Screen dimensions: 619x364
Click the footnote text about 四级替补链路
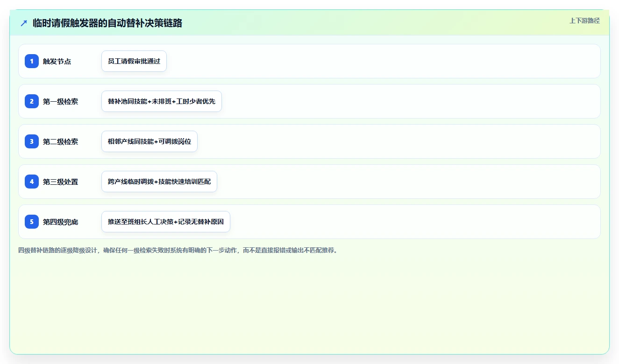click(178, 250)
